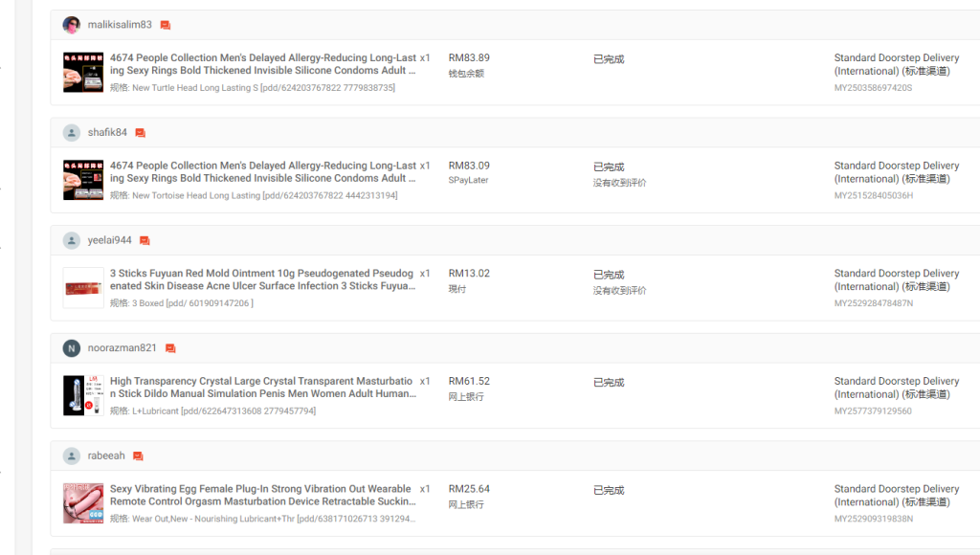Click shafik84 default avatar icon

(71, 132)
